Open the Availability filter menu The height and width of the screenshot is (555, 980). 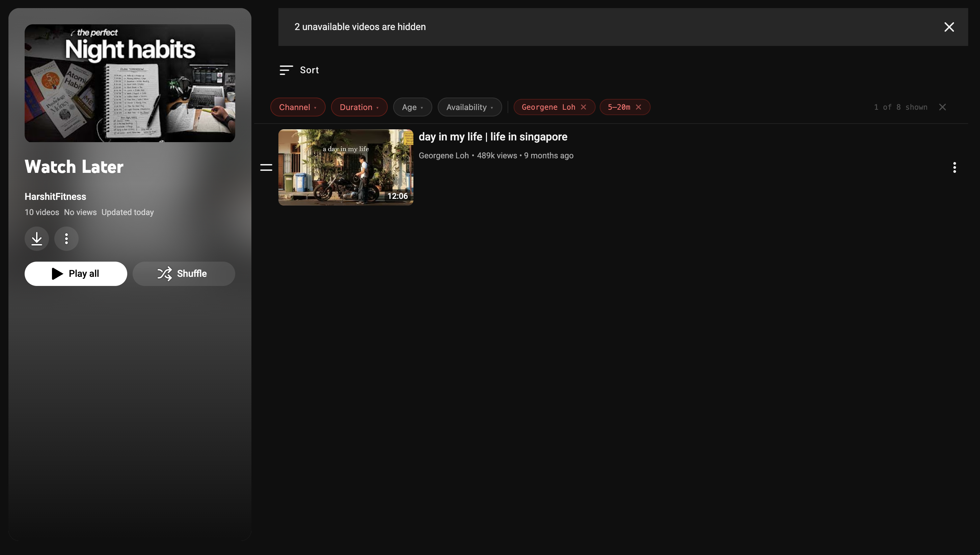point(470,107)
